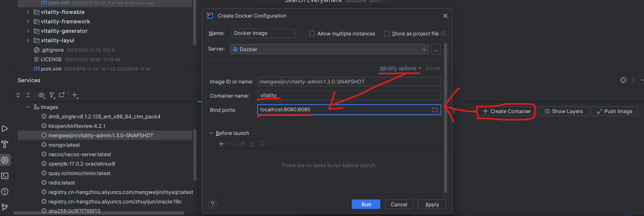
Task: Select the .gitignore file in project tree
Action: coord(52,50)
